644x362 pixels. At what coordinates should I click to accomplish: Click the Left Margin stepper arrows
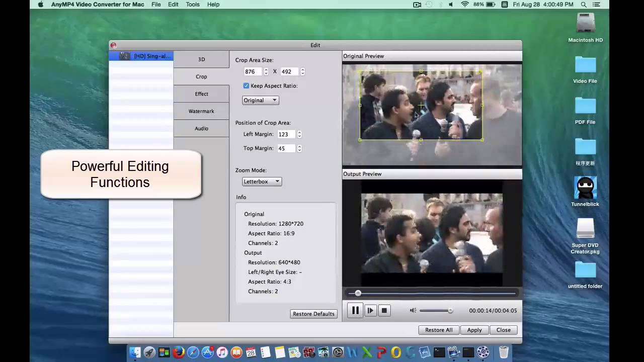tap(299, 134)
